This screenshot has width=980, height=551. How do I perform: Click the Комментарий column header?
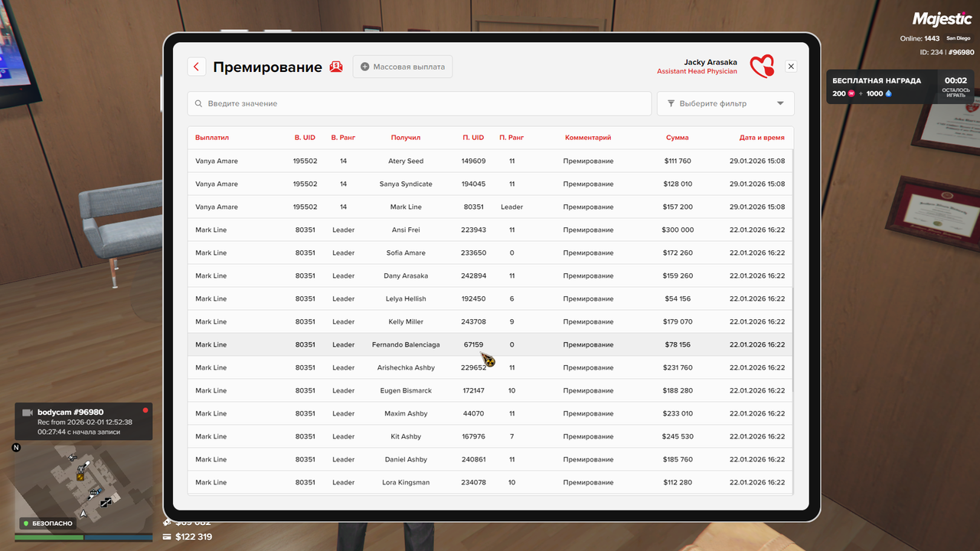tap(588, 138)
